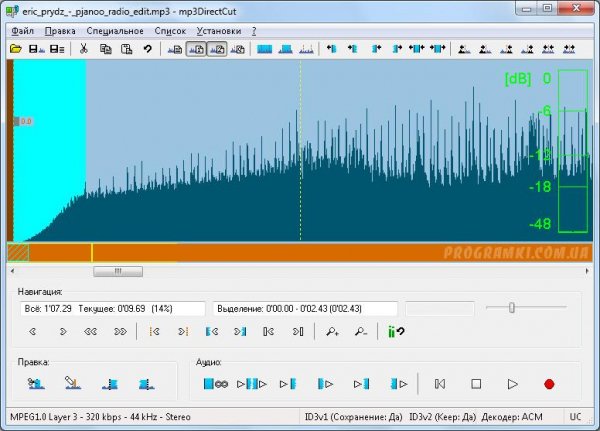Step back with single left chevron

pyautogui.click(x=33, y=331)
